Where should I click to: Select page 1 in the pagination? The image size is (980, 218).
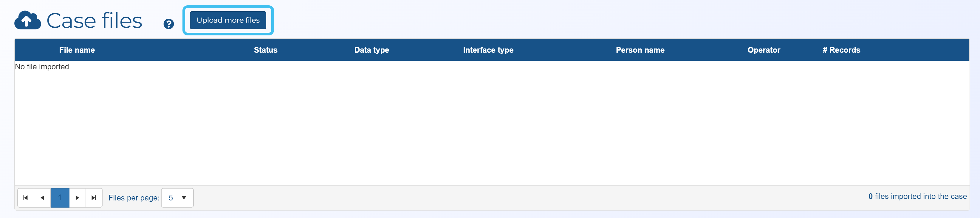[60, 197]
